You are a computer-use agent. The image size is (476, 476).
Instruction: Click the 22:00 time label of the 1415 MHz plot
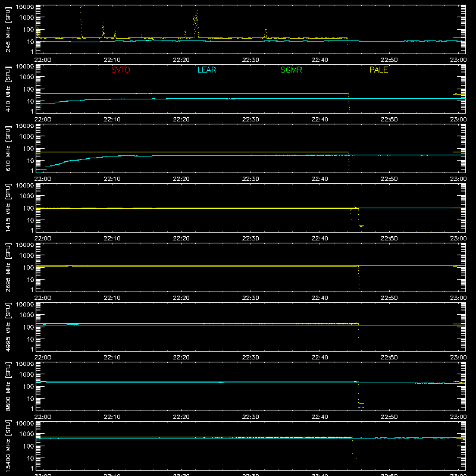pyautogui.click(x=43, y=239)
